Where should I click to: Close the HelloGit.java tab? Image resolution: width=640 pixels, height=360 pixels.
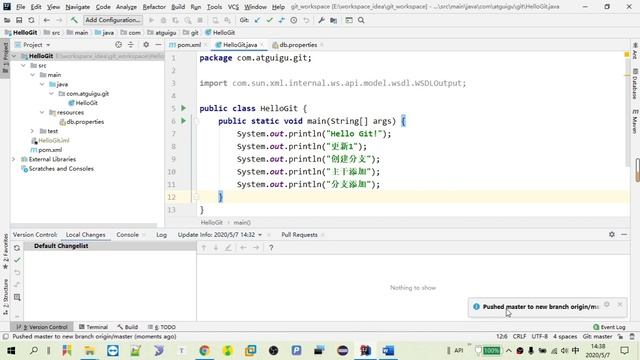coord(262,45)
